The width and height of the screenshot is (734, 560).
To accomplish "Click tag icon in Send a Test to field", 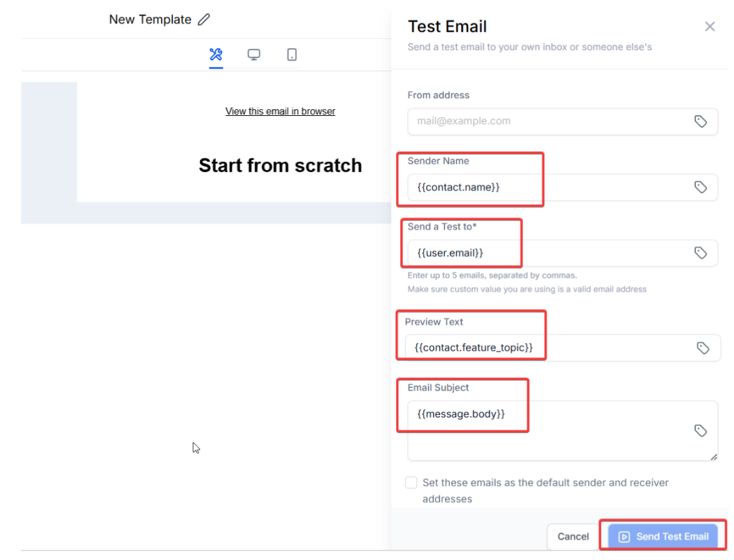I will click(701, 253).
